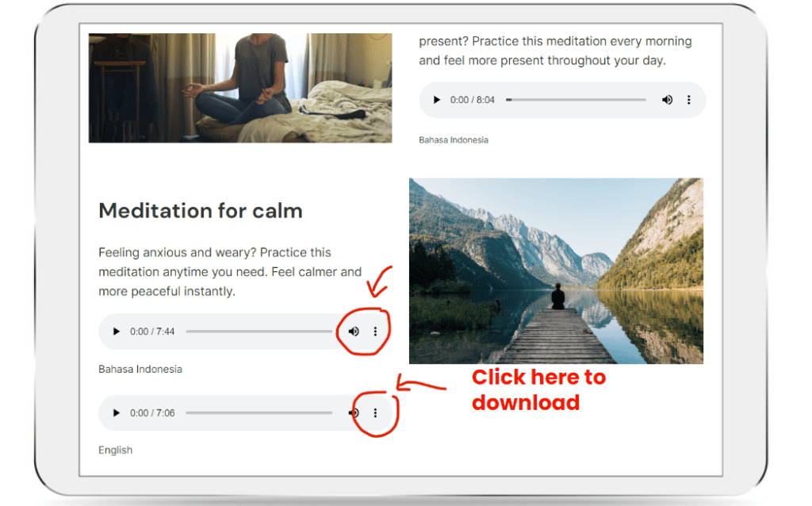812x506 pixels.
Task: Click the bedroom meditation photo
Action: tap(240, 88)
